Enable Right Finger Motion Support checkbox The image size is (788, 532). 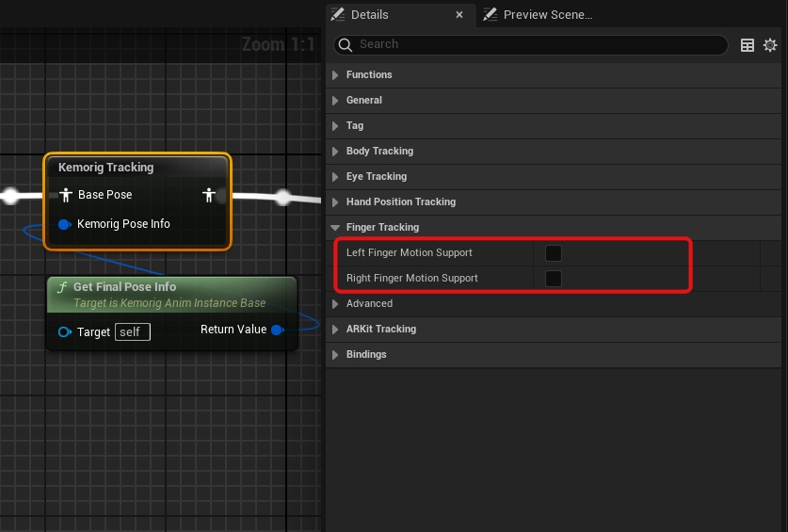click(x=554, y=278)
